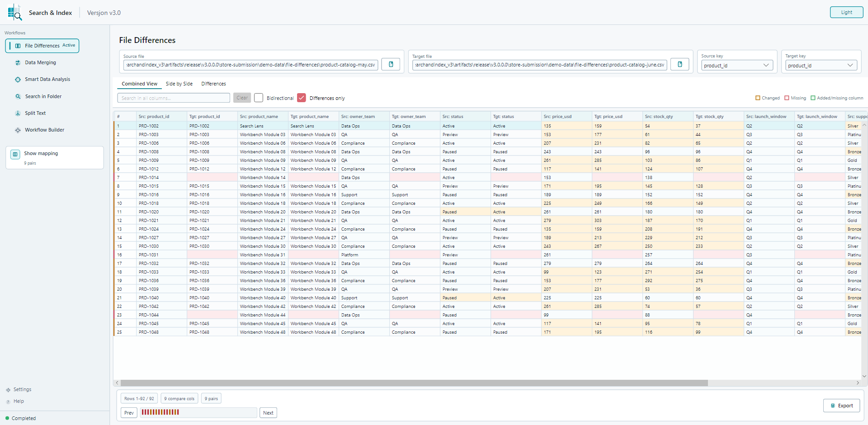Click the Split Text workflow icon
The height and width of the screenshot is (425, 868).
pos(18,113)
